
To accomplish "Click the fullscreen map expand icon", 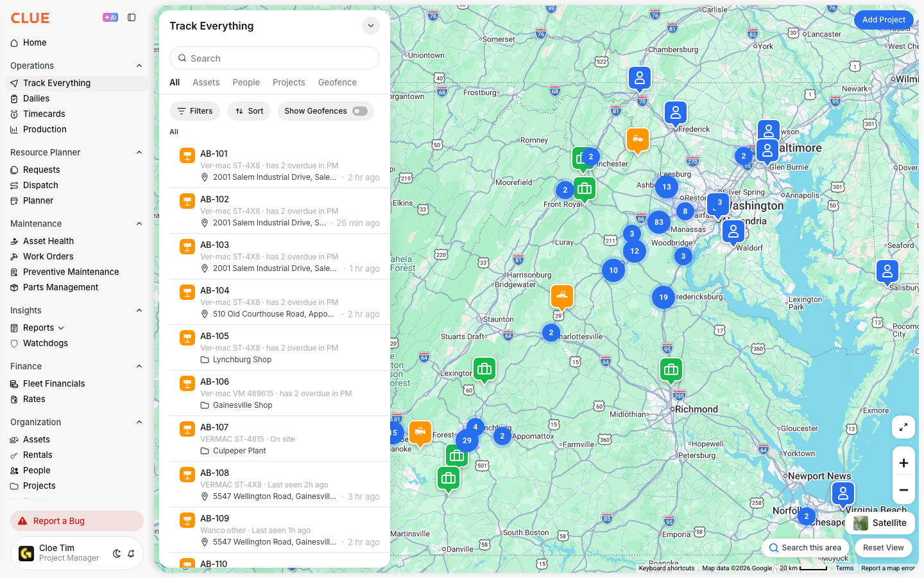I will 903,427.
